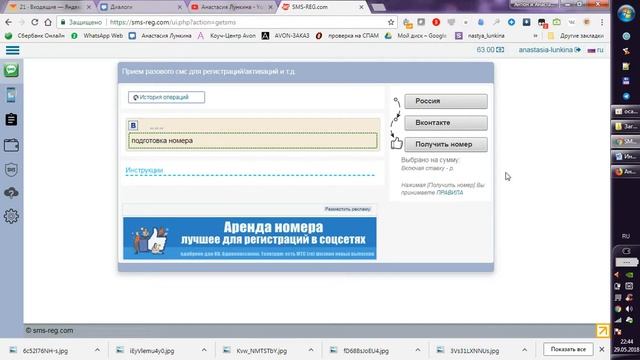The height and width of the screenshot is (360, 640).
Task: Open the Мой диск Google bookmark
Action: pyautogui.click(x=416, y=36)
